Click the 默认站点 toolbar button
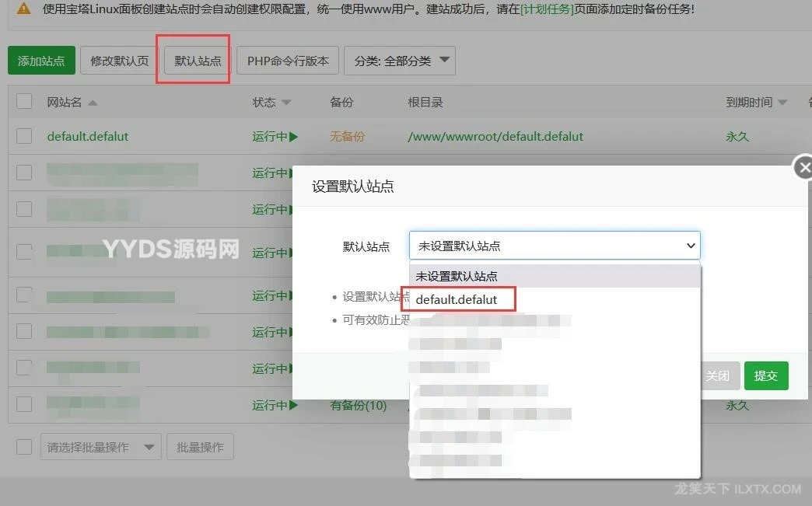 [198, 61]
